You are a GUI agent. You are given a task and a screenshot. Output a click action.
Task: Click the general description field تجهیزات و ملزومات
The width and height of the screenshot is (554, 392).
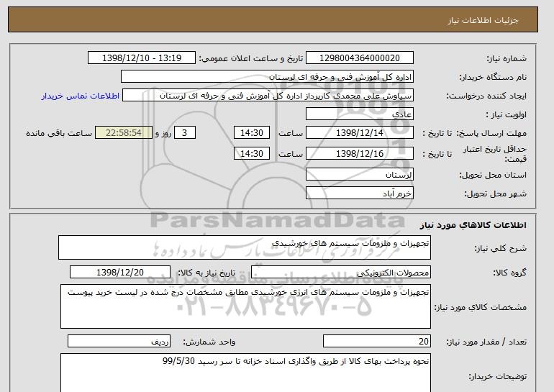point(245,247)
